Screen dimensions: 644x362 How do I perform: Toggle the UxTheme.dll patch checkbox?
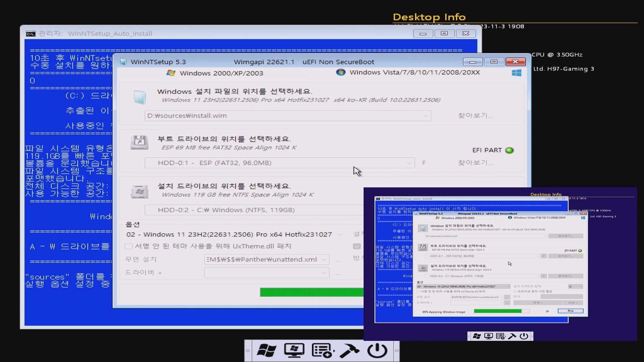(x=128, y=246)
